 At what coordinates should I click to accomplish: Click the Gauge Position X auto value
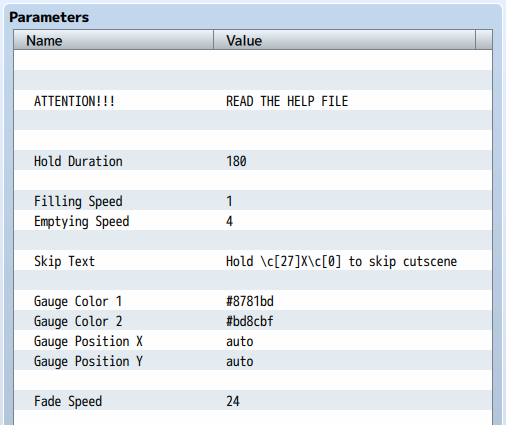click(x=240, y=342)
